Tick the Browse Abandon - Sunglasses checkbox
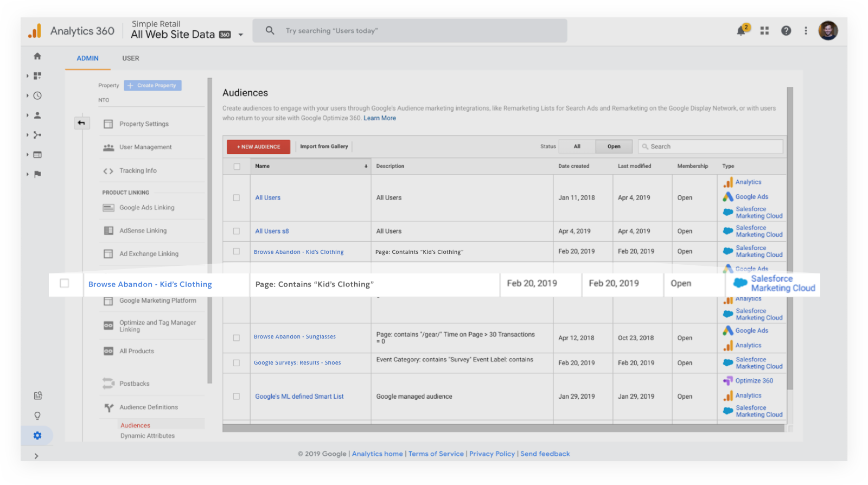 pos(237,337)
